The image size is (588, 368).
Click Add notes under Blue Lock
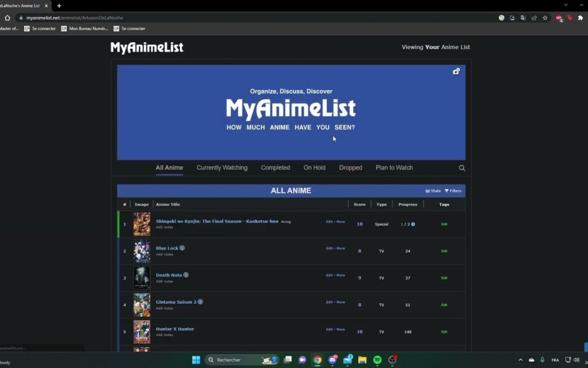pos(164,254)
